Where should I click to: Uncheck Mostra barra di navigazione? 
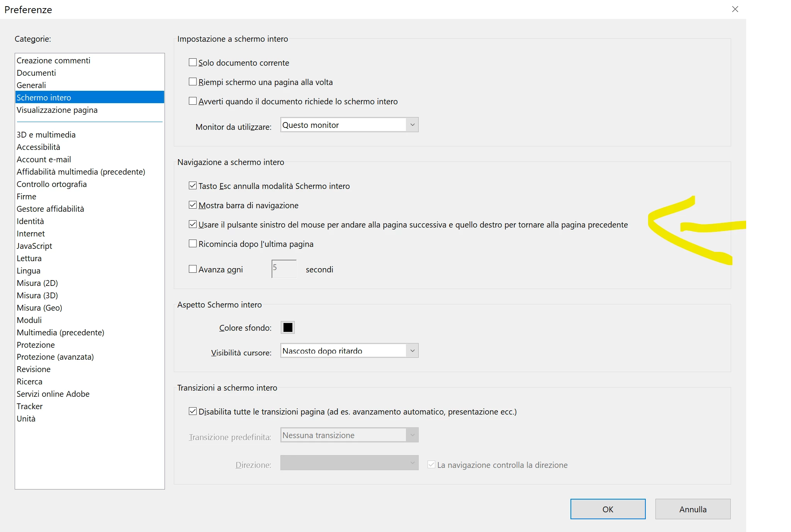(x=193, y=205)
